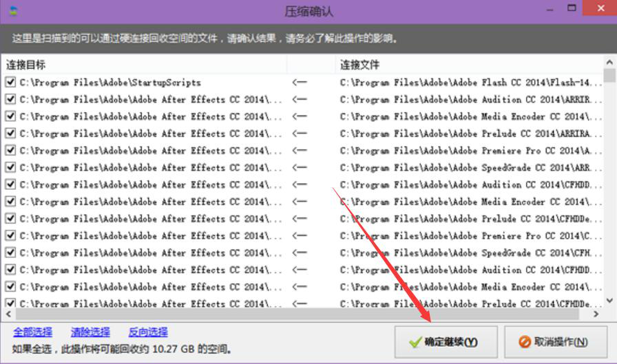Close the 压缩确认 dialog window
Screen dimensions: 617x364
[x=600, y=8]
